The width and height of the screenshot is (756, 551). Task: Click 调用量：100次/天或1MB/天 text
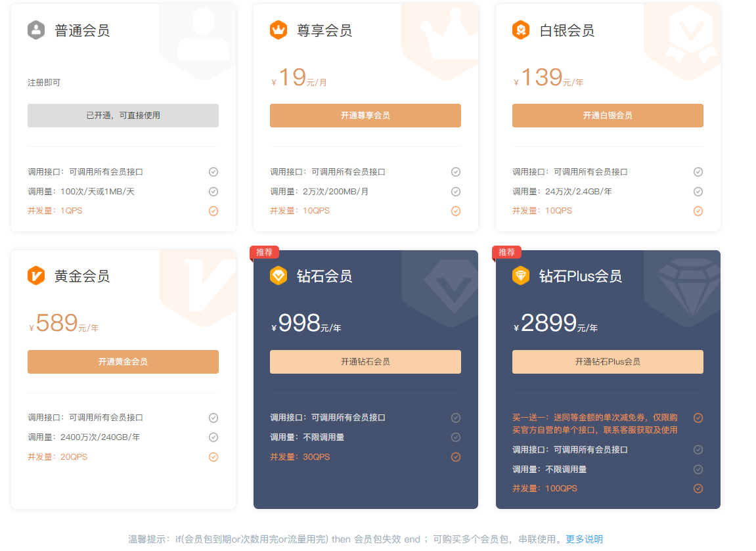click(x=81, y=191)
